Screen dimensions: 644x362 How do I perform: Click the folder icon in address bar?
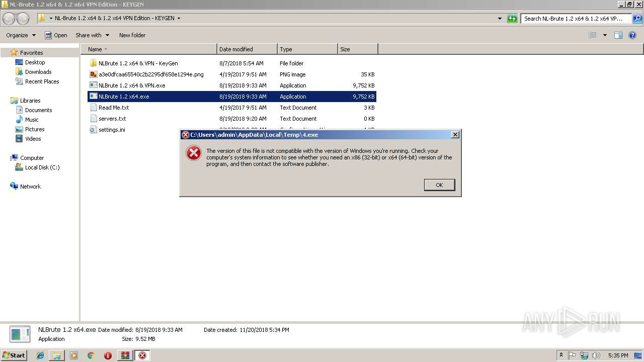pos(41,18)
